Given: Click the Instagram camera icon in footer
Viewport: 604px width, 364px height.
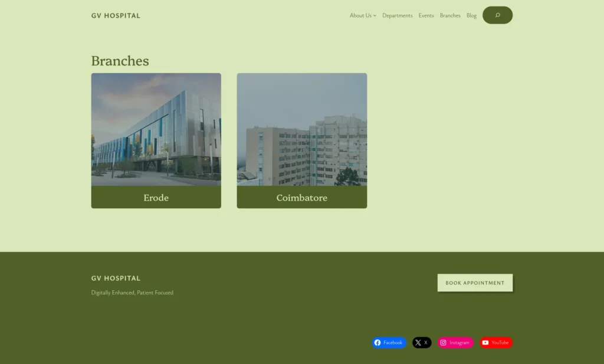Looking at the screenshot, I should pos(444,343).
